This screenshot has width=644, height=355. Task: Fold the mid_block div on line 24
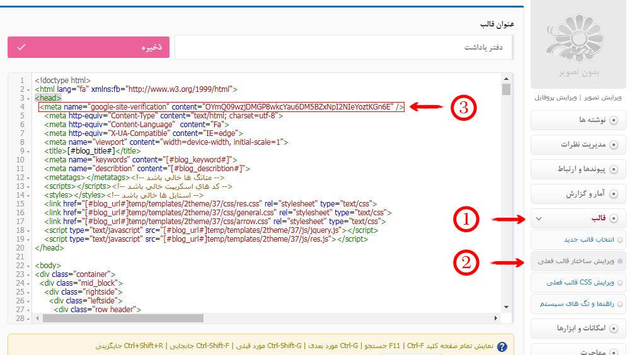pos(28,284)
